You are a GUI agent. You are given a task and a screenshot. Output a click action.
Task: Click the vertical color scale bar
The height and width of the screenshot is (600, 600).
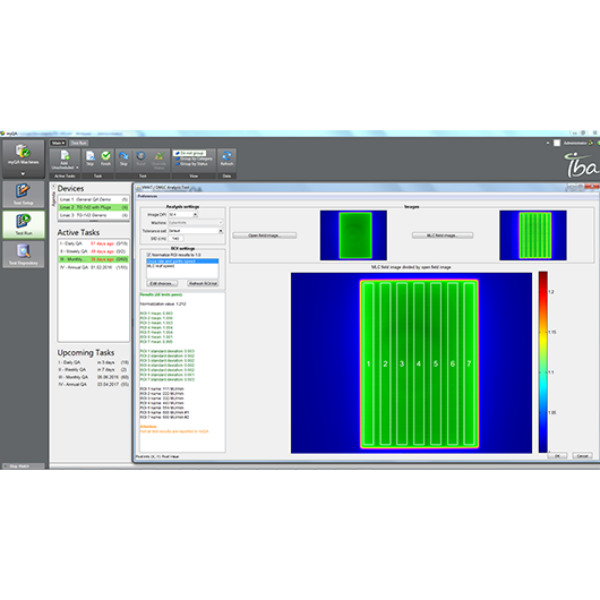pos(543,362)
